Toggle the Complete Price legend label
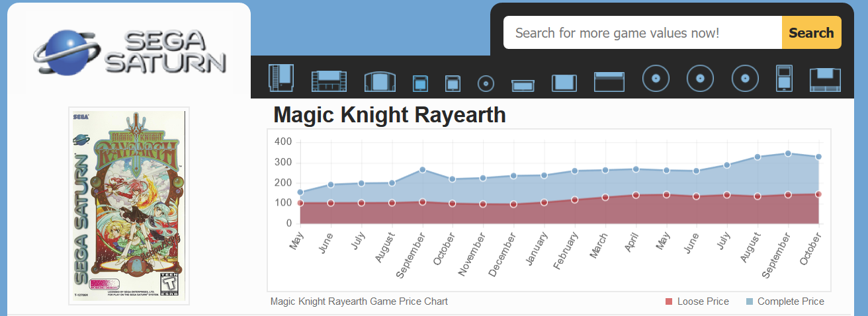This screenshot has width=868, height=316. [791, 301]
